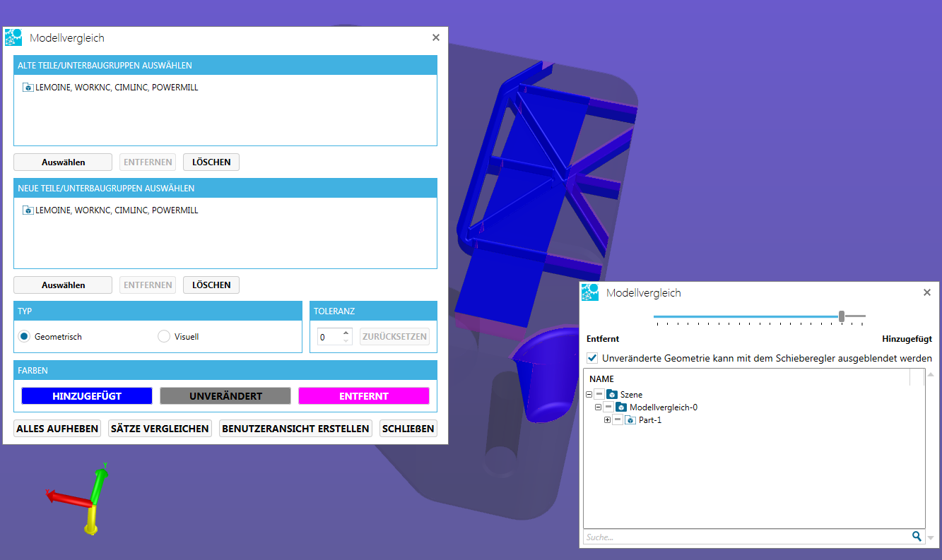The width and height of the screenshot is (942, 560).
Task: Toggle the visibility checkbox next to Modellvergleich-0
Action: [608, 407]
